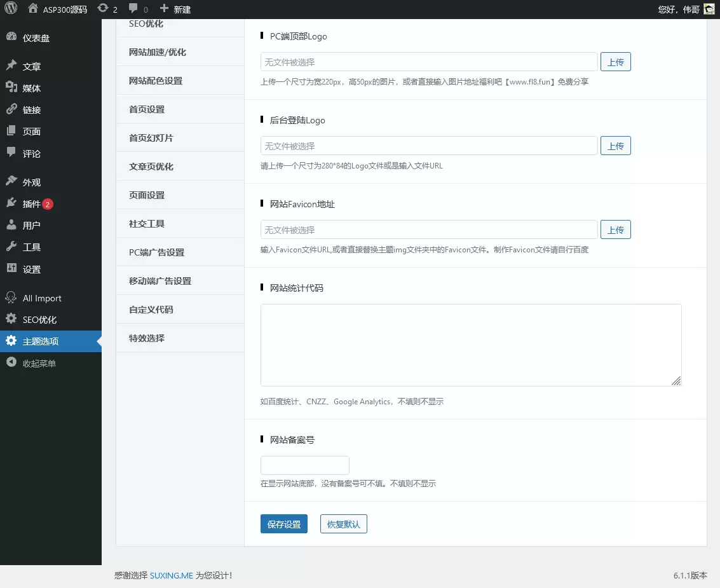Click the 保存设置 button
Image resolution: width=720 pixels, height=588 pixels.
284,524
